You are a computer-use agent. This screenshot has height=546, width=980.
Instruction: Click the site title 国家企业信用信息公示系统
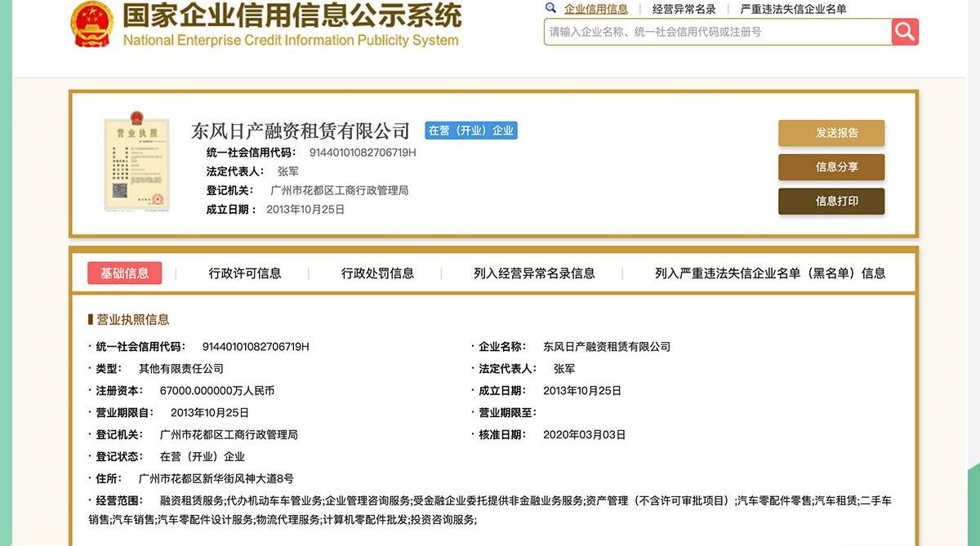coord(292,15)
